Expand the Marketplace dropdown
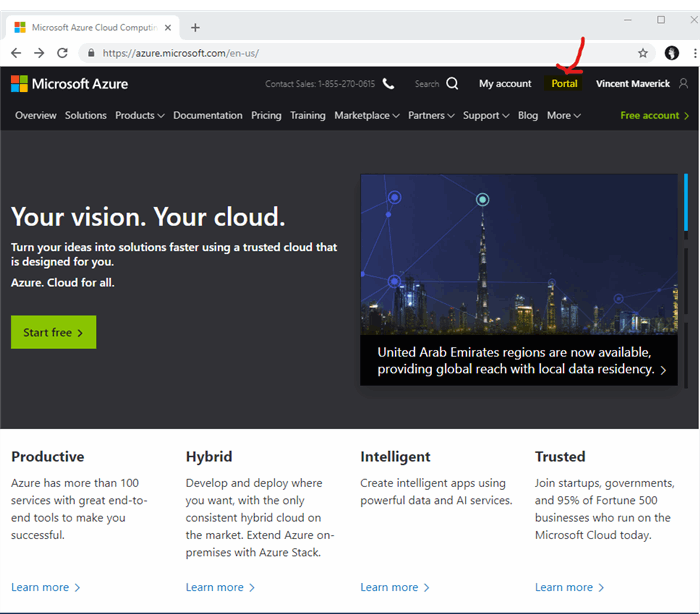Image resolution: width=700 pixels, height=614 pixels. point(367,115)
